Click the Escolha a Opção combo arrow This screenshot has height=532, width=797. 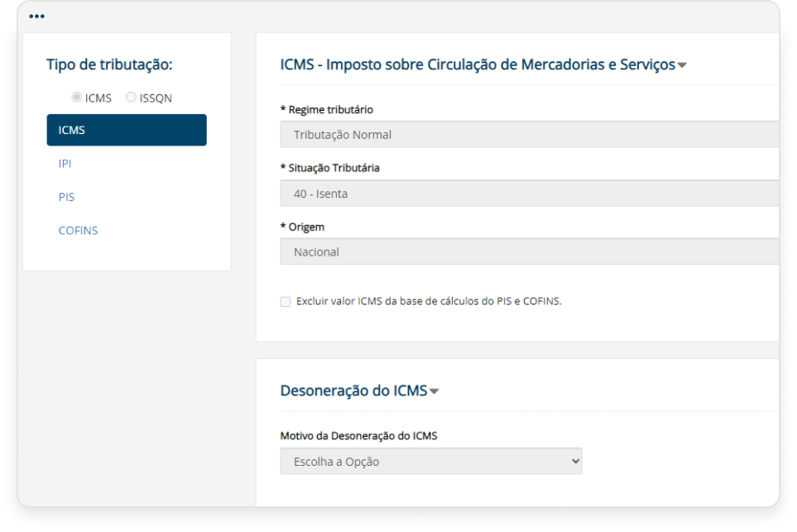574,461
